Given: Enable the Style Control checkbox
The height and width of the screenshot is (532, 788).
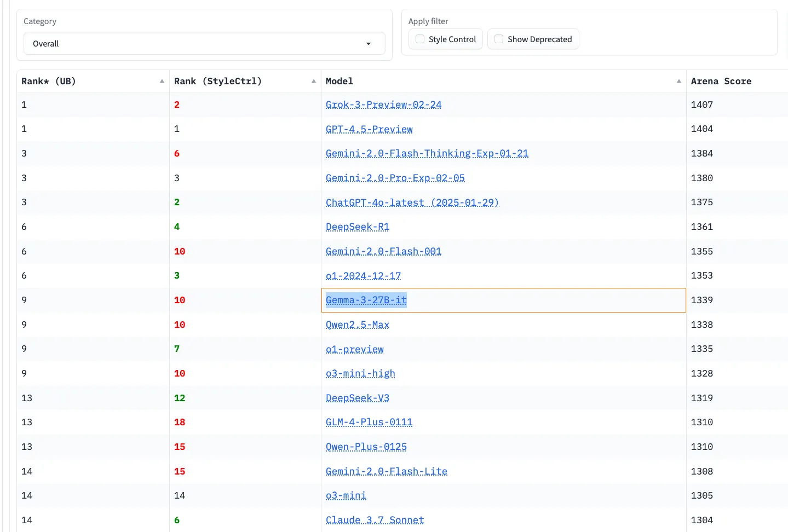Looking at the screenshot, I should pyautogui.click(x=420, y=39).
